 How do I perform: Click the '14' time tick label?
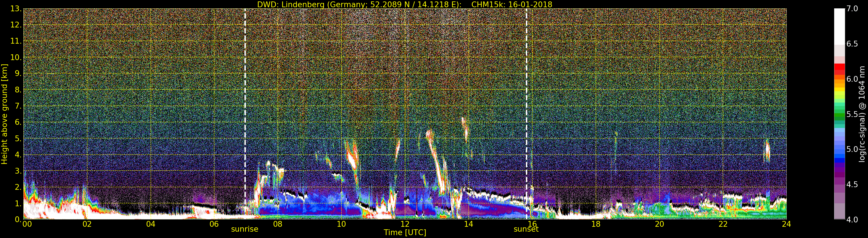click(x=468, y=224)
